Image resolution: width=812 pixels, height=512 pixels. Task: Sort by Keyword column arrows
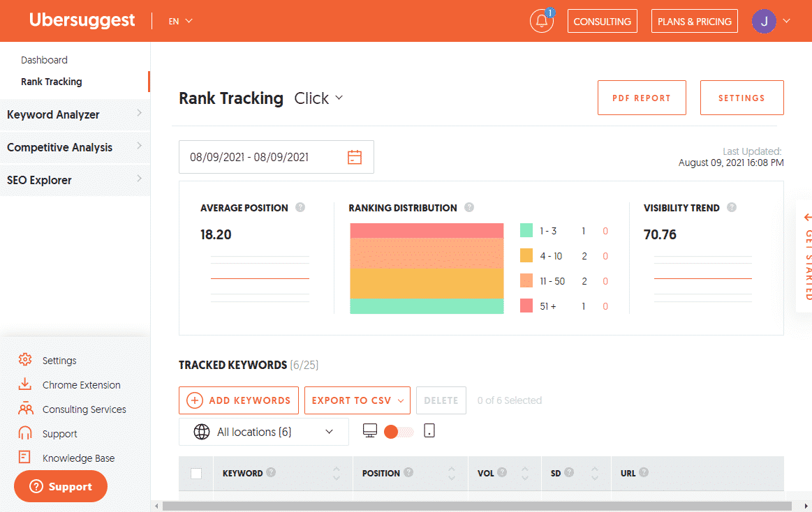[x=337, y=473]
